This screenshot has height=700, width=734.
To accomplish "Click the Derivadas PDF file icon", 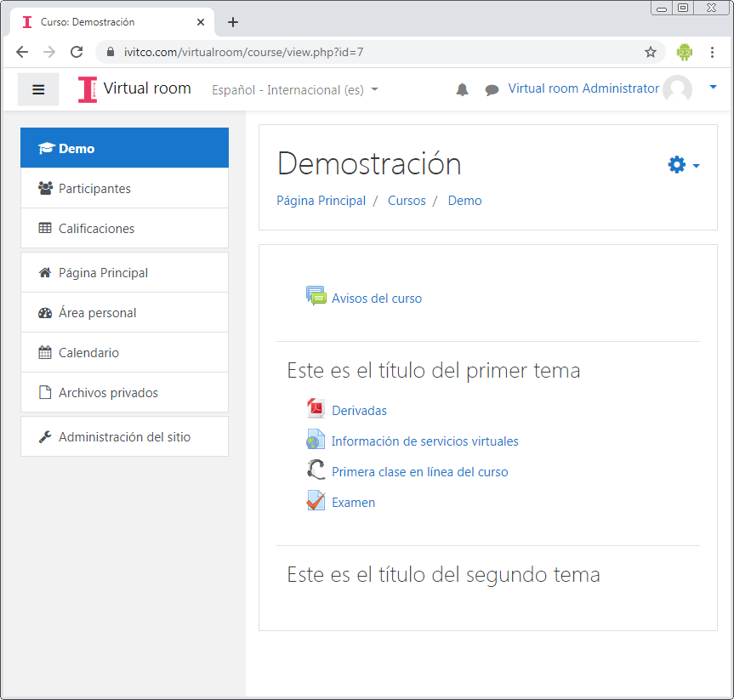I will [316, 409].
